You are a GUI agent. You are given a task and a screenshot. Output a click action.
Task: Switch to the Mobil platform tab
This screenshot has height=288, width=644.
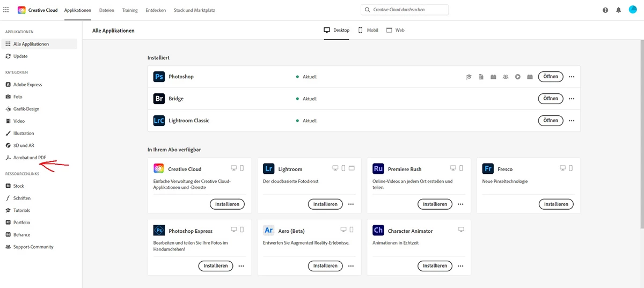(368, 31)
